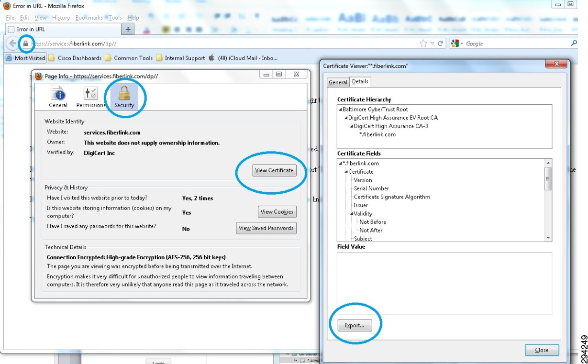Image resolution: width=588 pixels, height=364 pixels.
Task: Open a new tab with the plus button
Action: (128, 29)
